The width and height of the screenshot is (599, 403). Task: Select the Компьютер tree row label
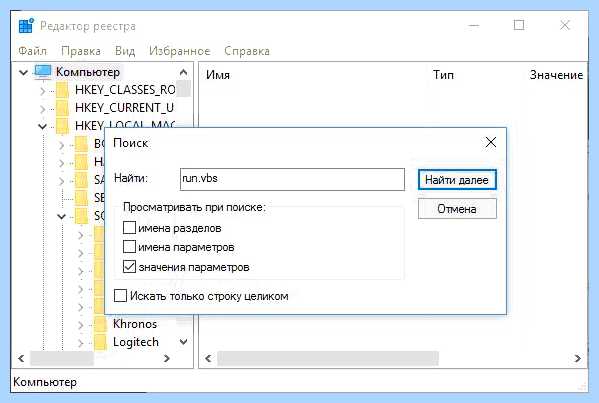[x=88, y=72]
